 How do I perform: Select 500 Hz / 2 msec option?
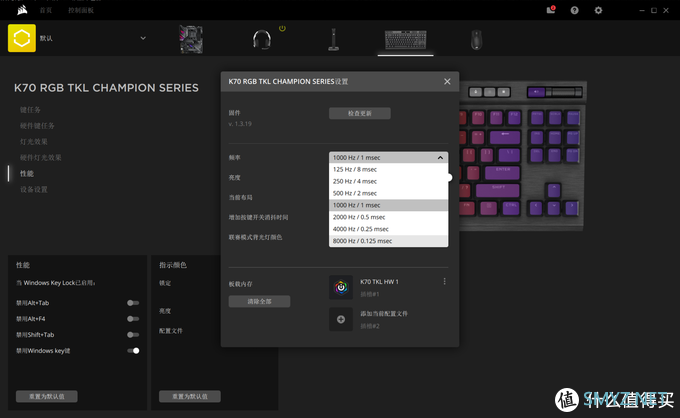pyautogui.click(x=389, y=193)
